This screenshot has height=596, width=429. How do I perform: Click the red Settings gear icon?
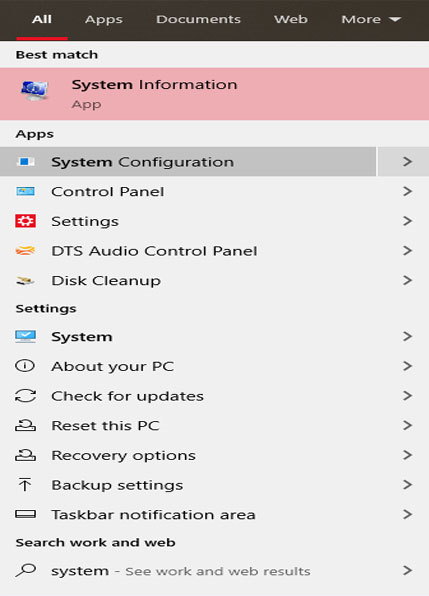[x=25, y=221]
